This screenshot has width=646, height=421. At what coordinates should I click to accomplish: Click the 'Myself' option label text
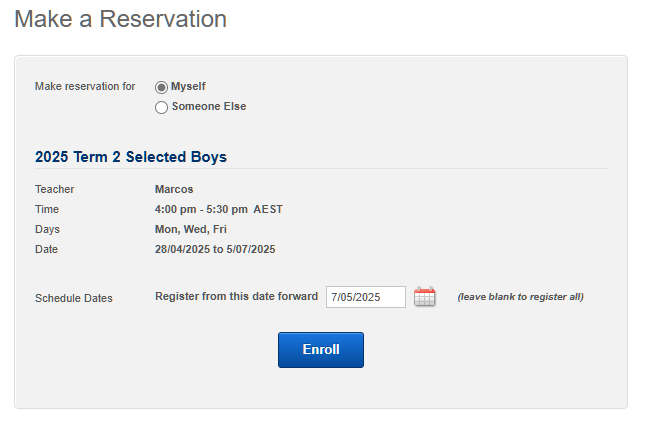(188, 87)
